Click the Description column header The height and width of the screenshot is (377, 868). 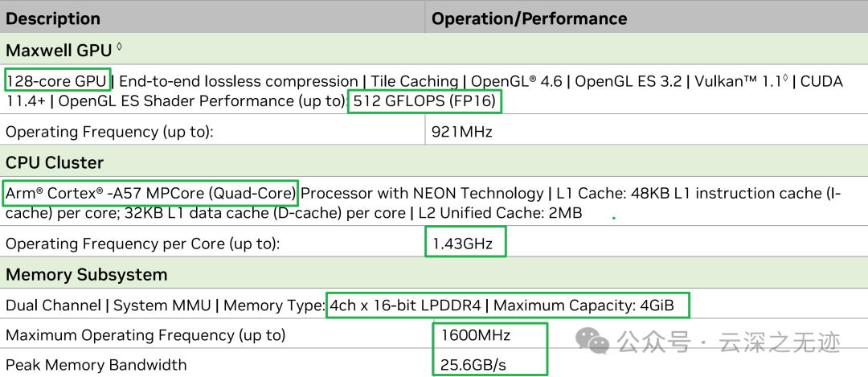click(53, 18)
